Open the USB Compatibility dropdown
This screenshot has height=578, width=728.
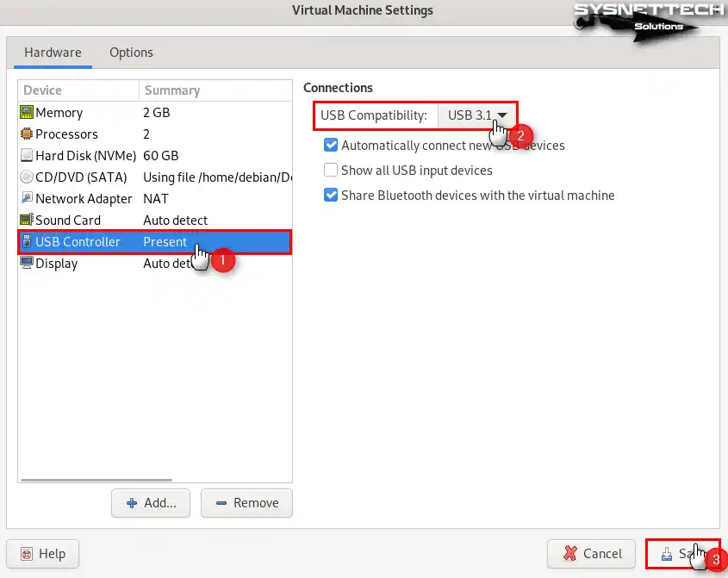pyautogui.click(x=476, y=115)
